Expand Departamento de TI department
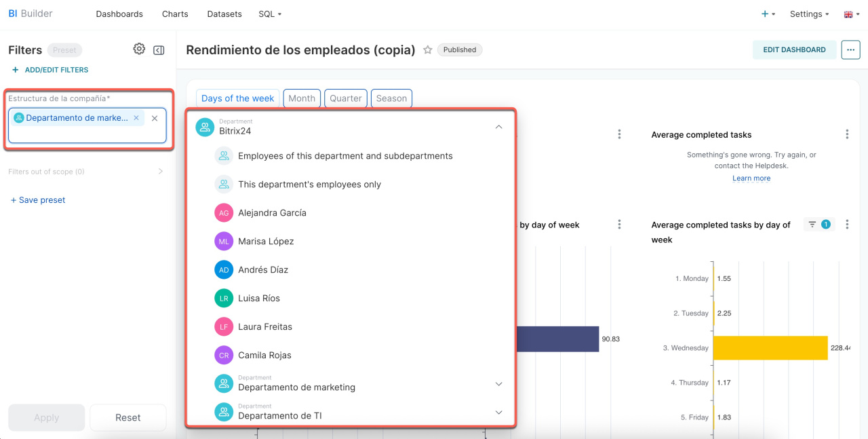The width and height of the screenshot is (868, 439). point(498,413)
